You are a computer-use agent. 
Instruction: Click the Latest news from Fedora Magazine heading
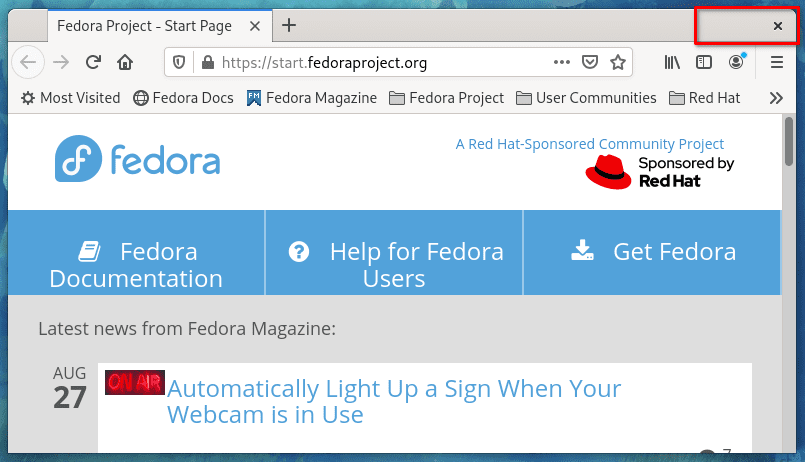point(187,329)
